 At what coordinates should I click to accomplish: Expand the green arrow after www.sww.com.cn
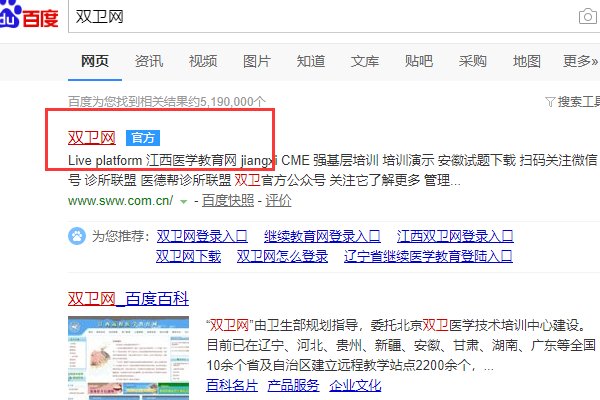[x=184, y=201]
